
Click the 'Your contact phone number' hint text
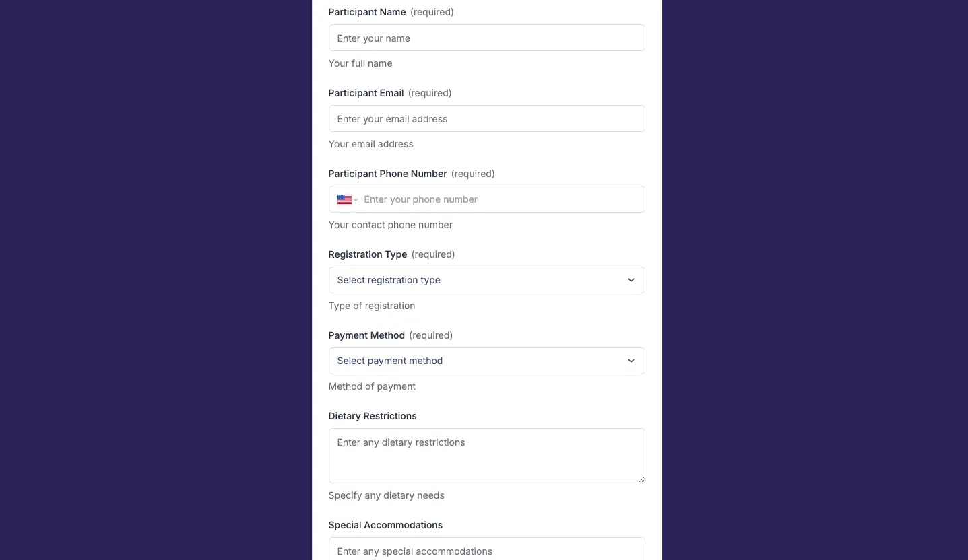coord(391,225)
